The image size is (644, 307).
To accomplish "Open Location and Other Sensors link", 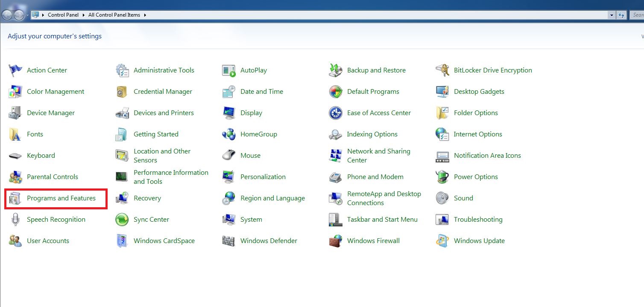I will [162, 156].
